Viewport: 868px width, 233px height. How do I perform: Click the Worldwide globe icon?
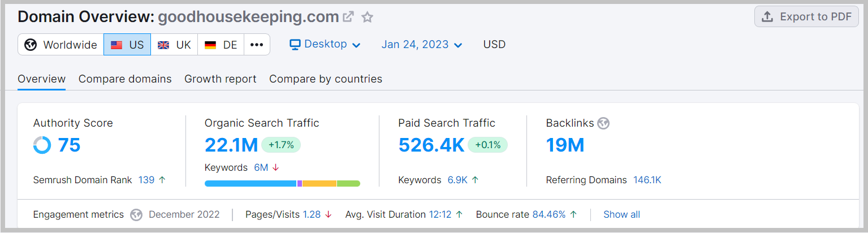(x=31, y=45)
